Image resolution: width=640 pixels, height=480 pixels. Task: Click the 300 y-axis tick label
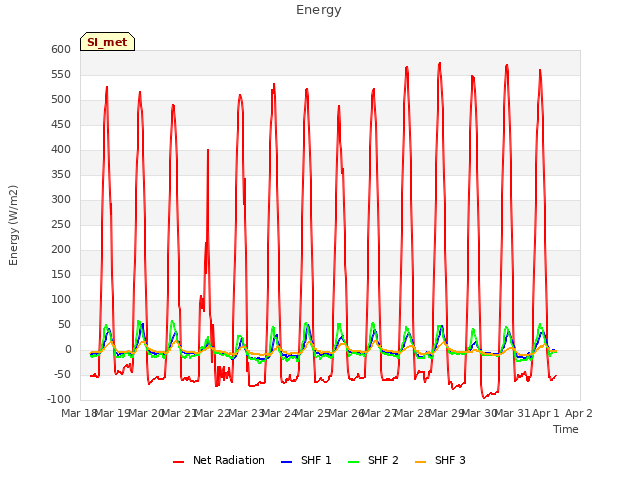tap(61, 200)
